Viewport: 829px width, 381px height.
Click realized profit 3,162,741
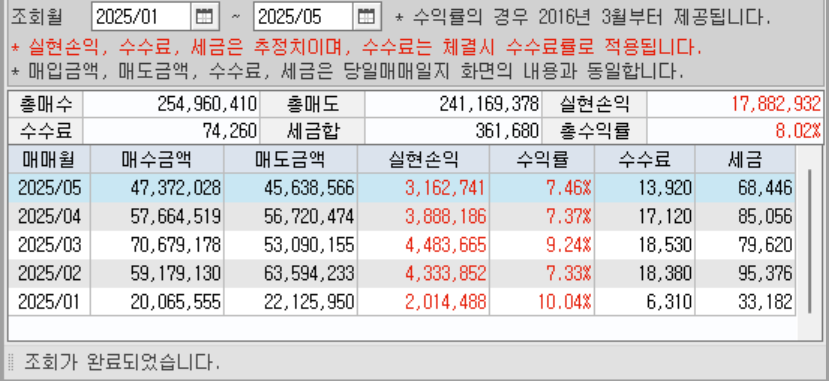click(x=446, y=188)
